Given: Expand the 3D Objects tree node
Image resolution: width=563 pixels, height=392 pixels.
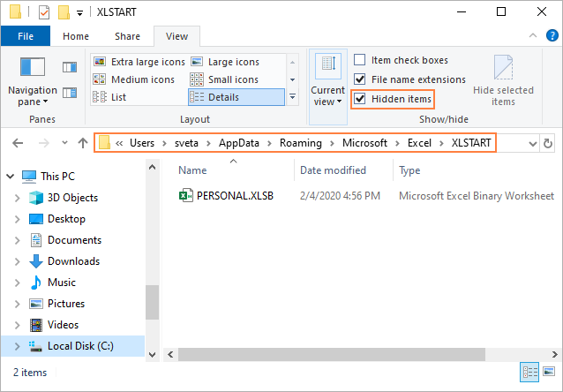Looking at the screenshot, I should coord(17,198).
